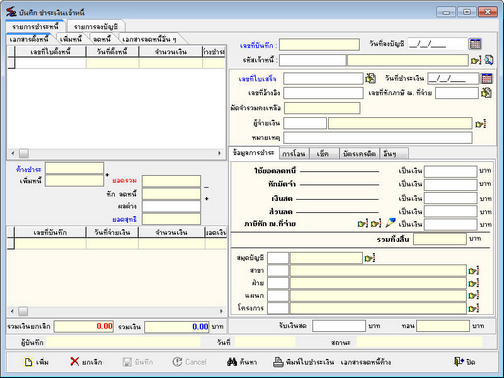Click the app logo in title bar
Viewport: 504px width, 378px height.
11,12
